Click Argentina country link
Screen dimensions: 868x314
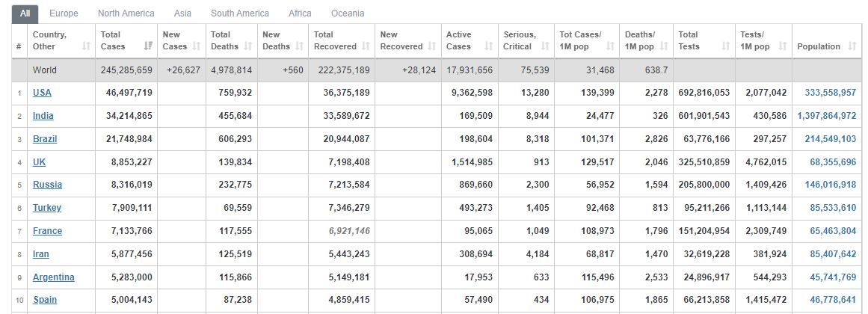click(54, 277)
